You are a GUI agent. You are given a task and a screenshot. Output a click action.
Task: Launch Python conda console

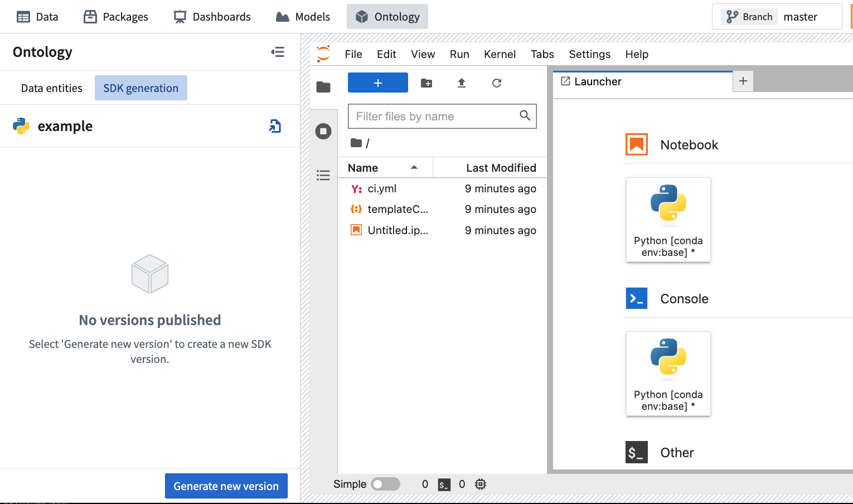(x=668, y=374)
